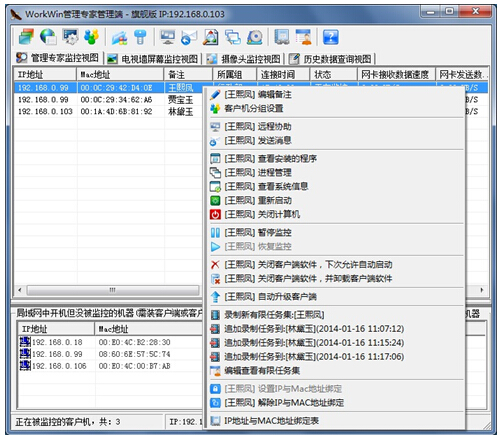The image size is (500, 435).
Task: Click MAC cell 00:0C:29:42:D4:0E
Action: 116,88
